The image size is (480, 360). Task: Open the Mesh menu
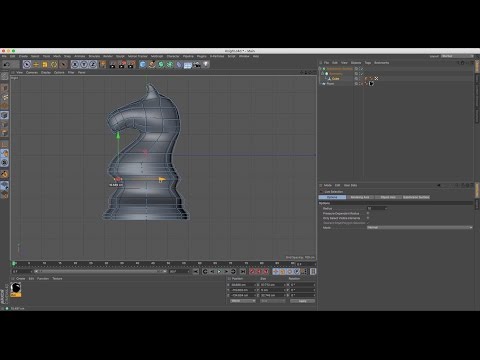point(57,56)
